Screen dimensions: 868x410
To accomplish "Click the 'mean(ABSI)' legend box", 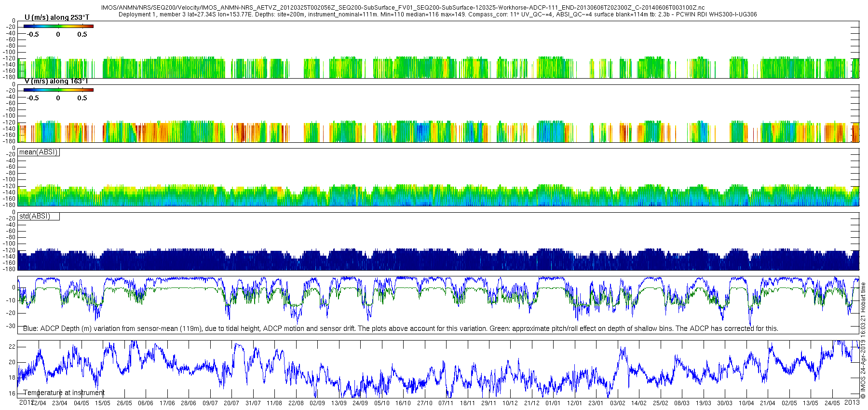I will coord(39,152).
